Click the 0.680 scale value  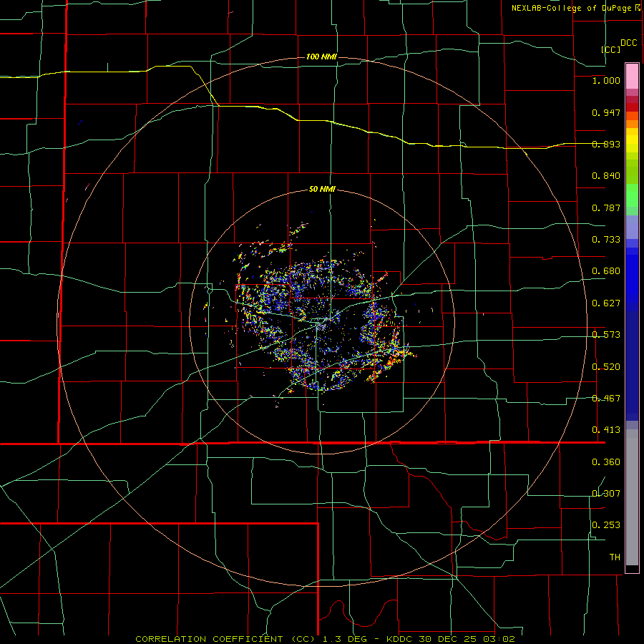(x=606, y=270)
